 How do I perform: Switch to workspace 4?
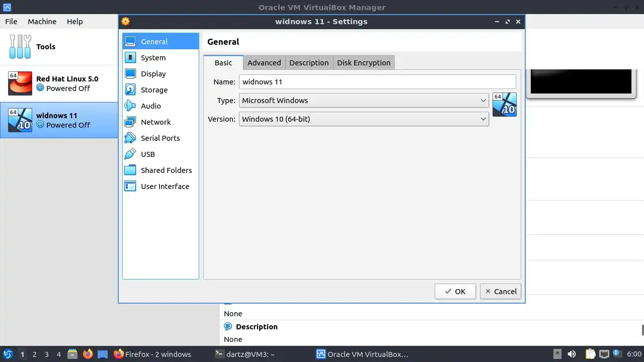click(58, 354)
